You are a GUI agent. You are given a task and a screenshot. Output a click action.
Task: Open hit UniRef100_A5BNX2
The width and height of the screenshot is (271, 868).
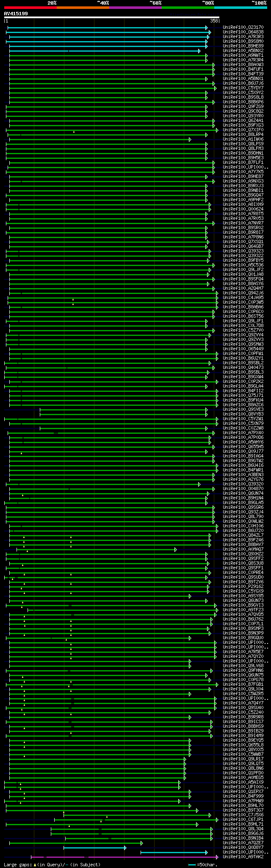[243, 51]
